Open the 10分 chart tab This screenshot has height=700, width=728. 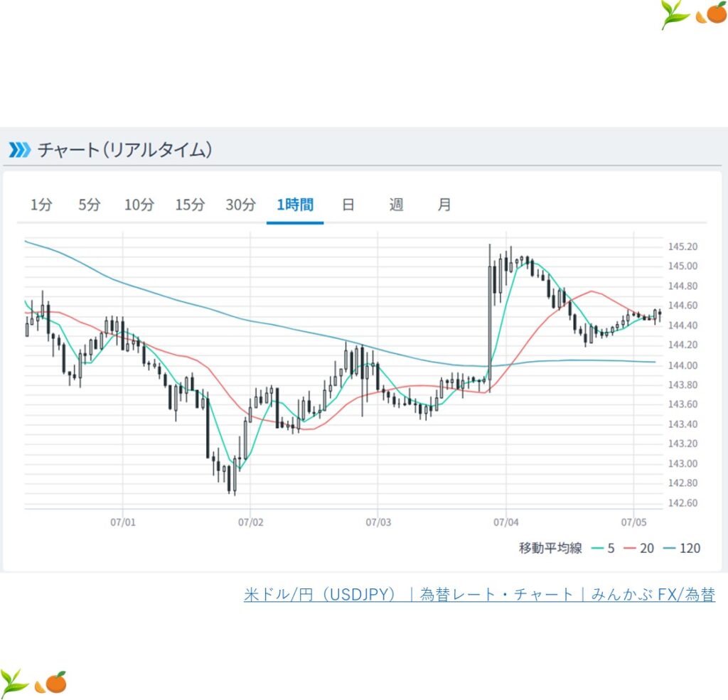coord(139,205)
